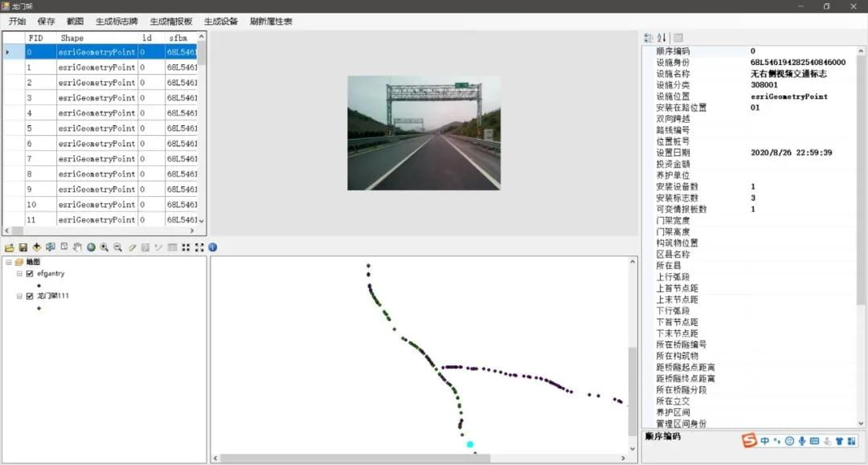Viewport: 868px width, 465px height.
Task: Toggle the 龙门架111 layer visibility checkbox
Action: (x=30, y=296)
